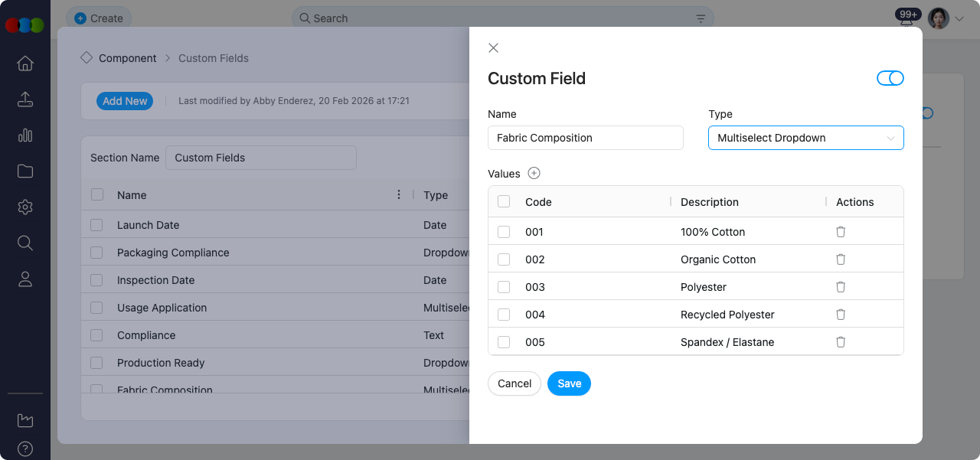Screen dimensions: 980x460
Task: Select the Upload icon in sidebar
Action: [24, 100]
